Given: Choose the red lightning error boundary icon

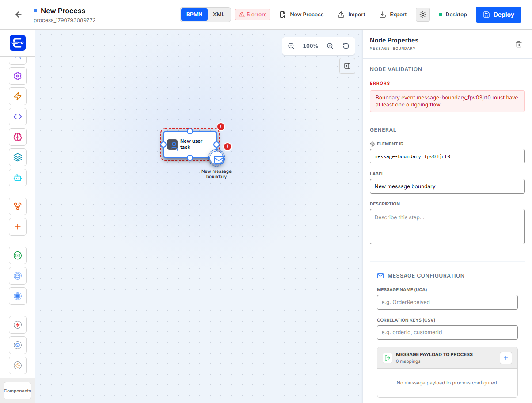Looking at the screenshot, I should click(18, 325).
